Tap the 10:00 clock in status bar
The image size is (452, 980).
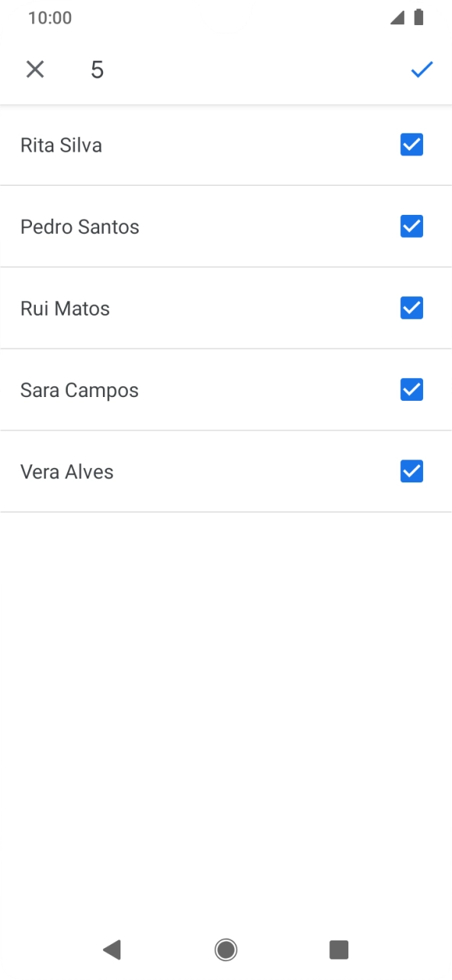pos(50,18)
